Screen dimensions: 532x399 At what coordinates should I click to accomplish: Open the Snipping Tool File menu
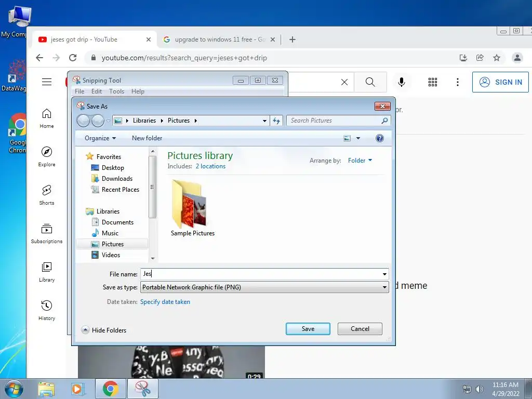coord(79,91)
